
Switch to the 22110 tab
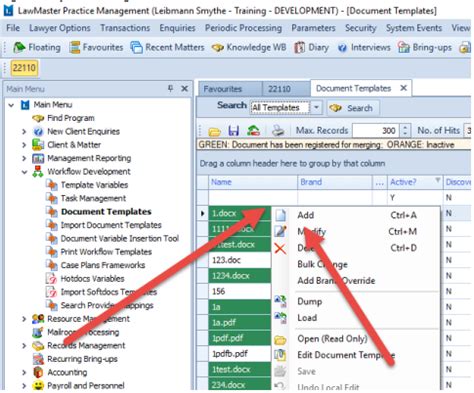[x=286, y=89]
